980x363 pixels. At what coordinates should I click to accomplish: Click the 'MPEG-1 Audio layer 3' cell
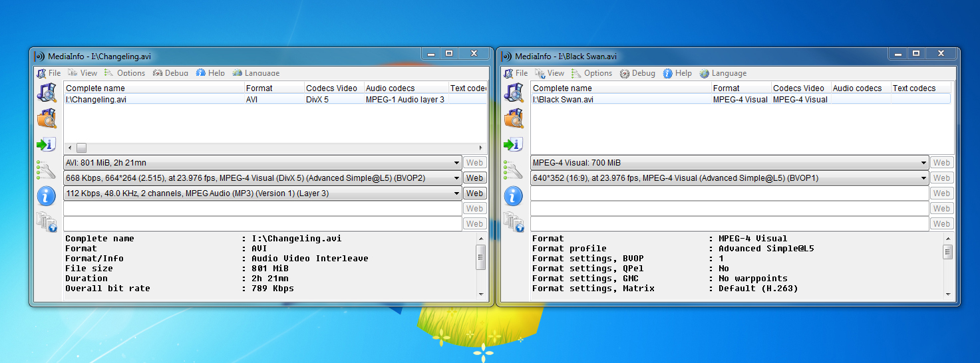pyautogui.click(x=405, y=99)
